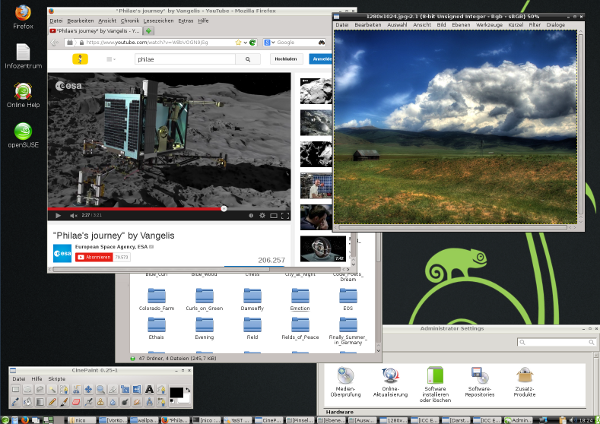Open Software-Repositories in Administrator Settings
600x424 pixels.
[479, 382]
